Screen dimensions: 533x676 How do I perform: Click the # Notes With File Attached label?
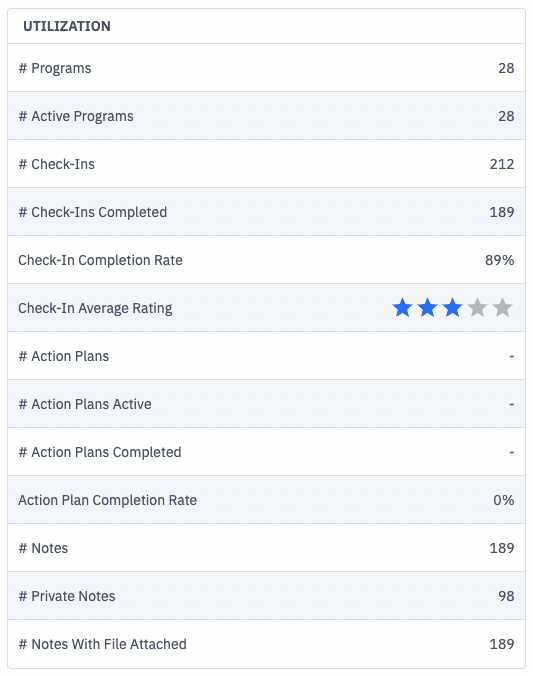(102, 644)
